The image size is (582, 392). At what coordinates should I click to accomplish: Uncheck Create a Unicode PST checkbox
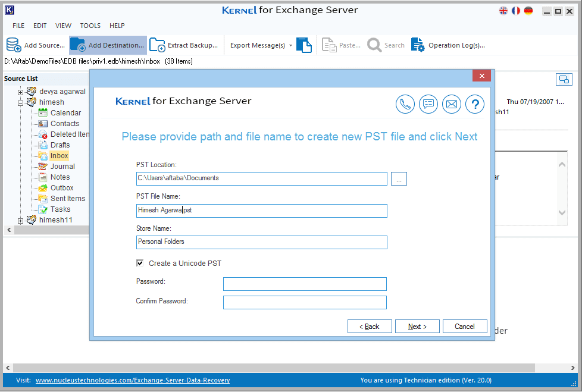click(140, 263)
